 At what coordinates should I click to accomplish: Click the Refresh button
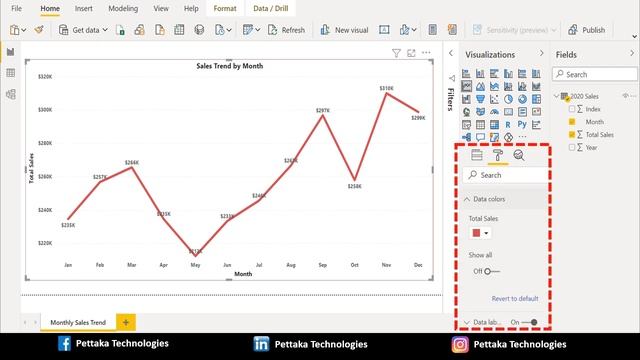[287, 30]
